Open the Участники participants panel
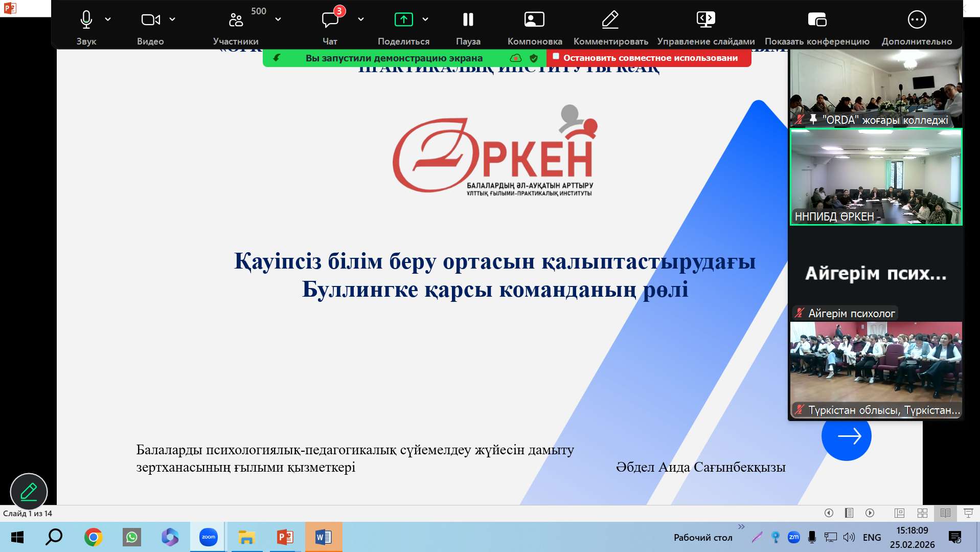 pos(236,19)
